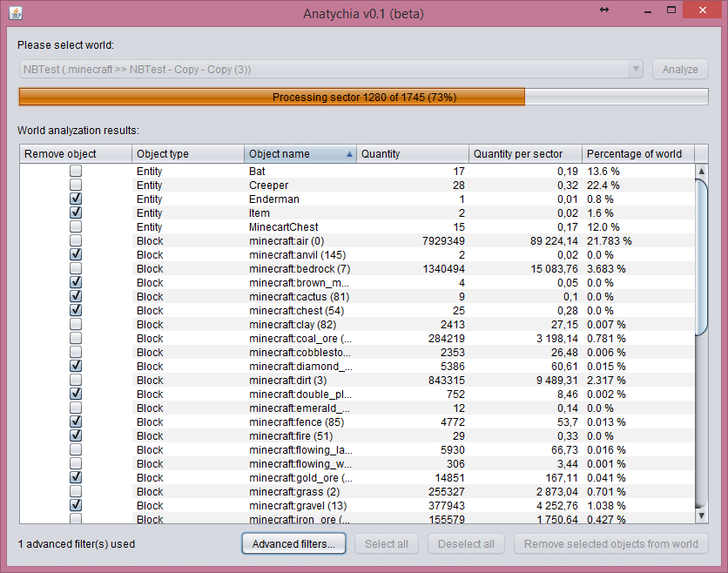Image resolution: width=728 pixels, height=573 pixels.
Task: Click the Analyze button
Action: tap(680, 69)
